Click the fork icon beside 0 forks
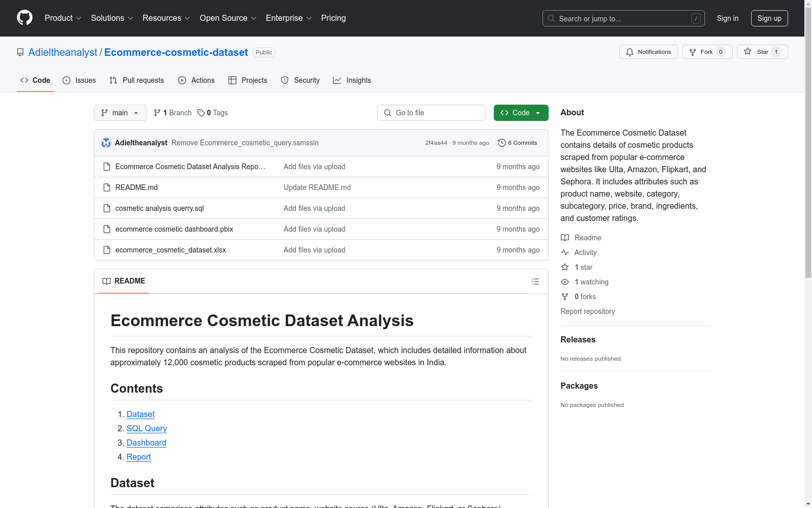The height and width of the screenshot is (508, 812). [x=565, y=297]
